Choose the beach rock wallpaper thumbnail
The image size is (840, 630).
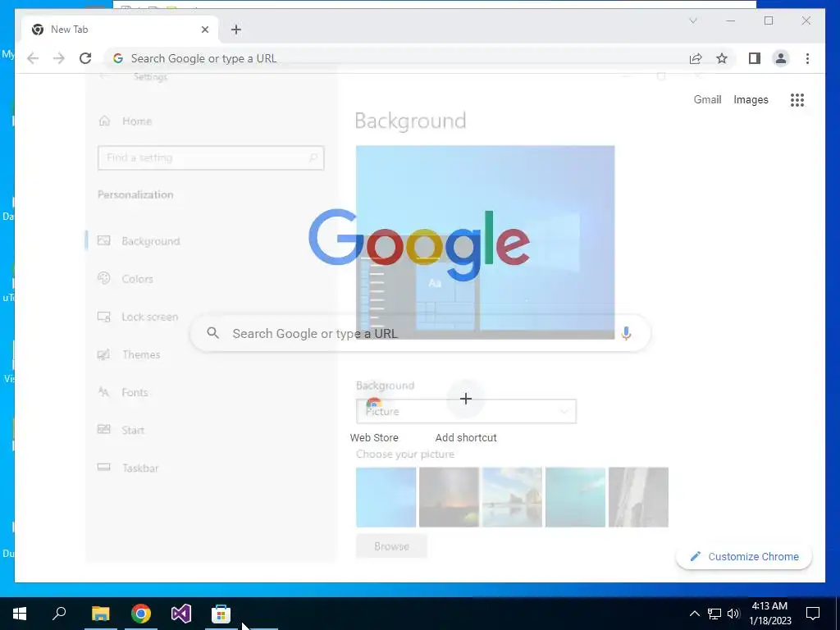pos(512,497)
